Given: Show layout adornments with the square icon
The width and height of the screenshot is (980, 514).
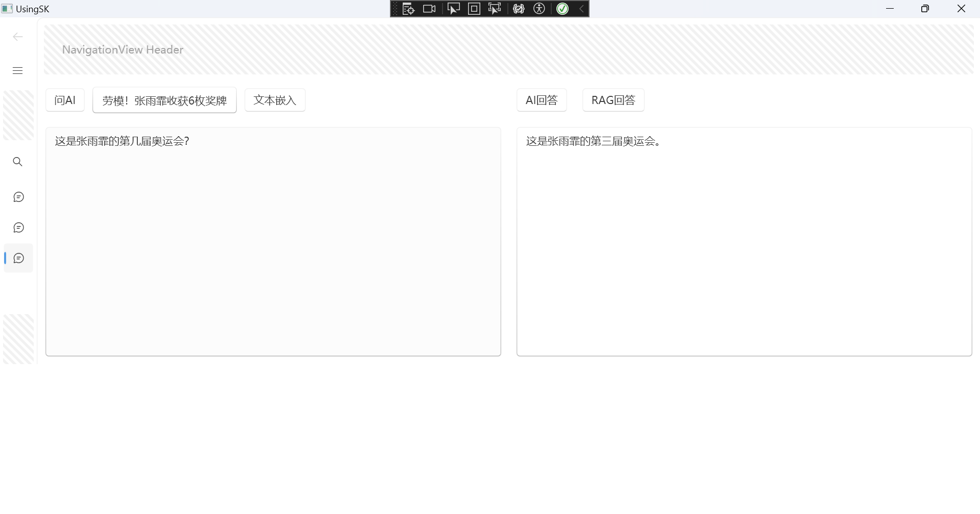Looking at the screenshot, I should point(474,8).
